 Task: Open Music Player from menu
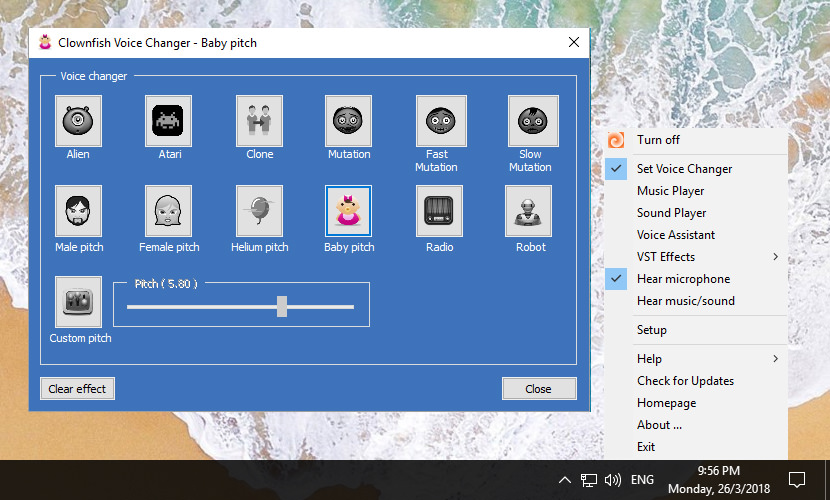click(696, 191)
